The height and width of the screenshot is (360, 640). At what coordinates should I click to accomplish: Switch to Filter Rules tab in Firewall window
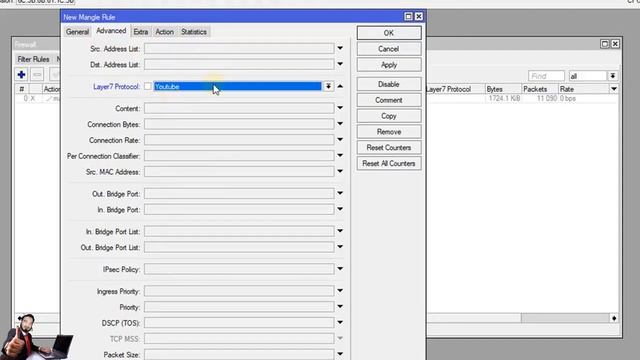click(x=33, y=59)
